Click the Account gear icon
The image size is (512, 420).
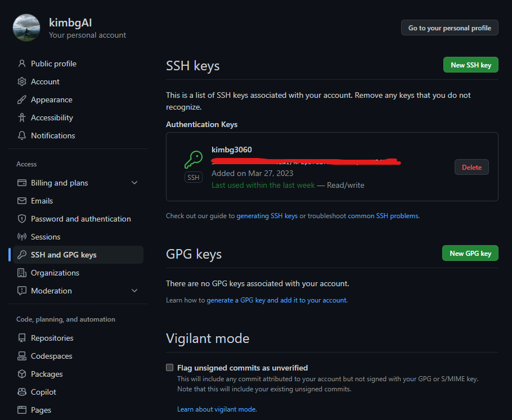22,82
